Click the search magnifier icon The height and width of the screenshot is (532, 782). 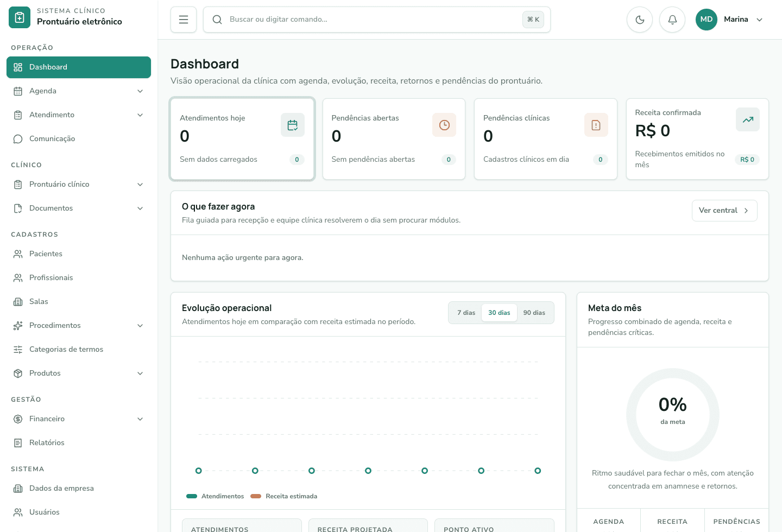tap(217, 20)
